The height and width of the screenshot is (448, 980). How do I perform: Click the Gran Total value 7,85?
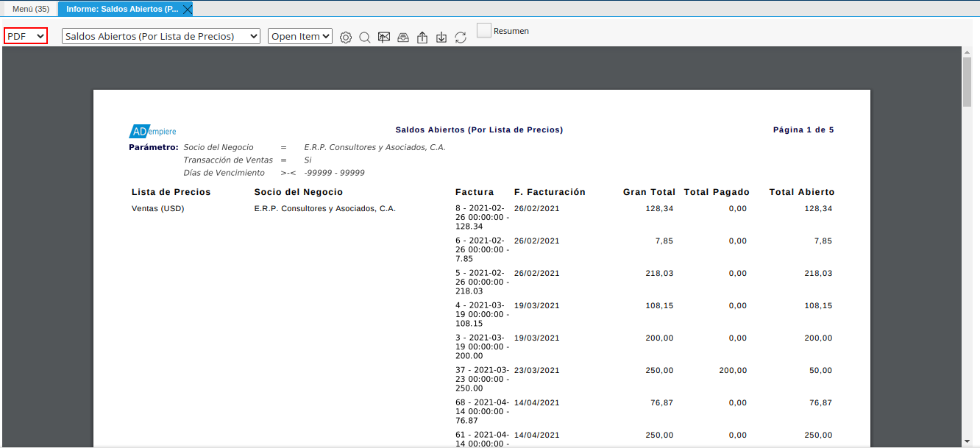point(664,241)
